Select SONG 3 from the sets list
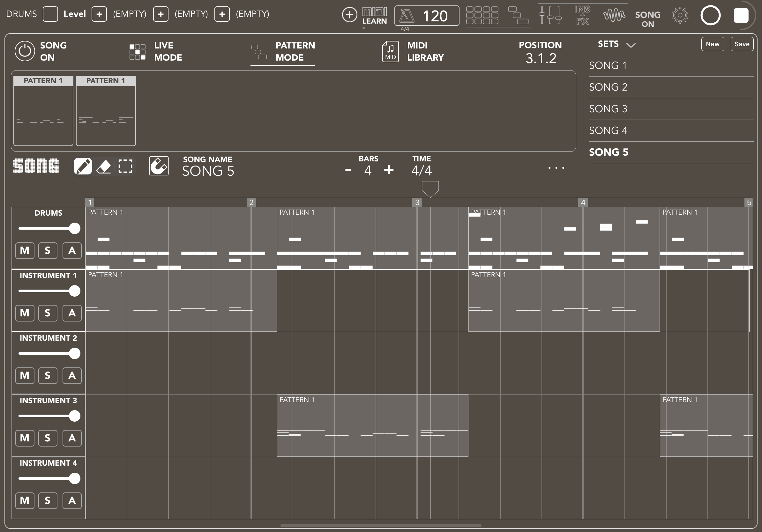The image size is (762, 532). pos(671,109)
